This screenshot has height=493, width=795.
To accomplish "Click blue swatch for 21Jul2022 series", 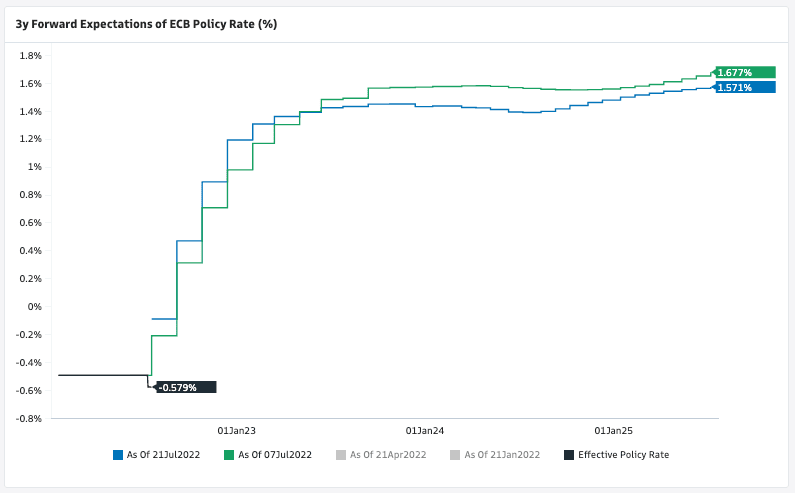I will pos(118,455).
